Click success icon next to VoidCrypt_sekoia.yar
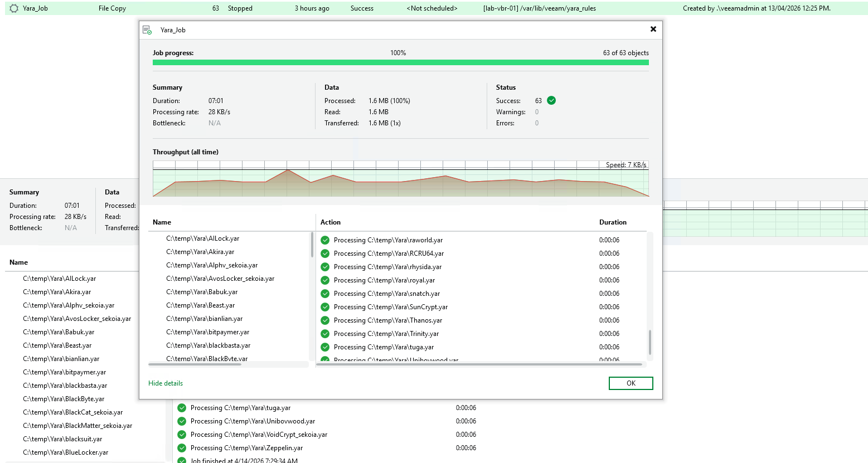 (x=182, y=435)
